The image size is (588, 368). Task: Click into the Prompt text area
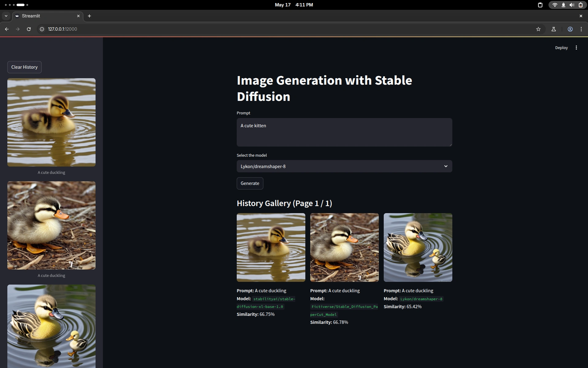point(344,132)
